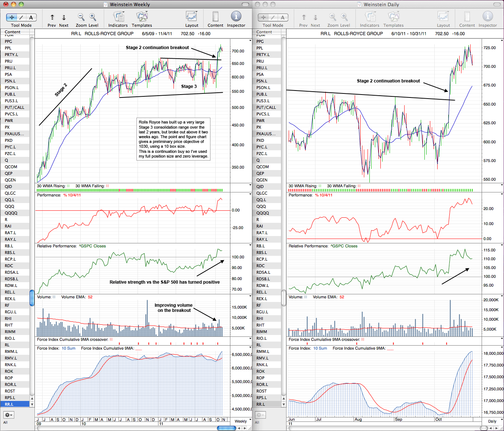The width and height of the screenshot is (504, 431).
Task: Click scroll-down arrow of Weekly symbol list
Action: click(32, 404)
